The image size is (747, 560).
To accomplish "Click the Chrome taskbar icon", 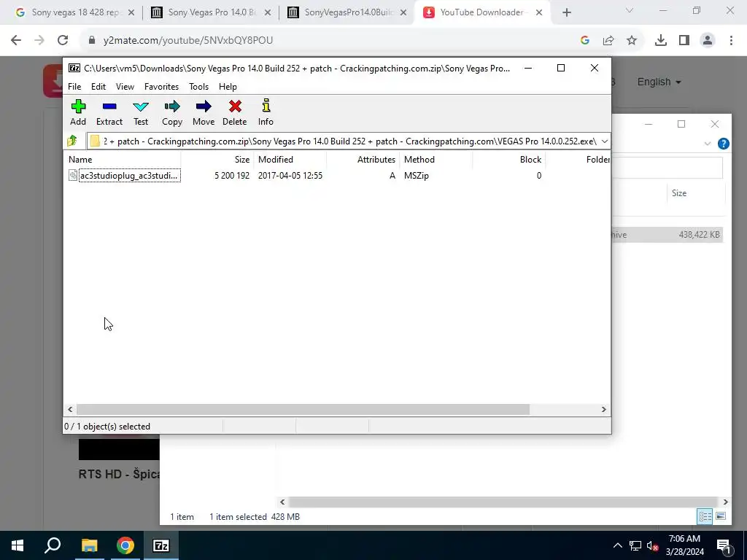I will [125, 545].
